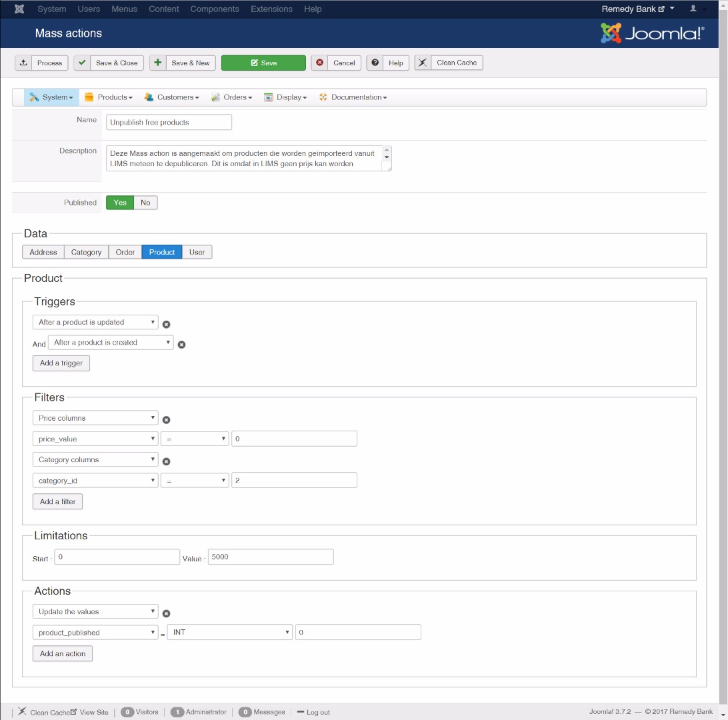This screenshot has width=728, height=720.
Task: Open the Users menu in top bar
Action: [x=89, y=9]
